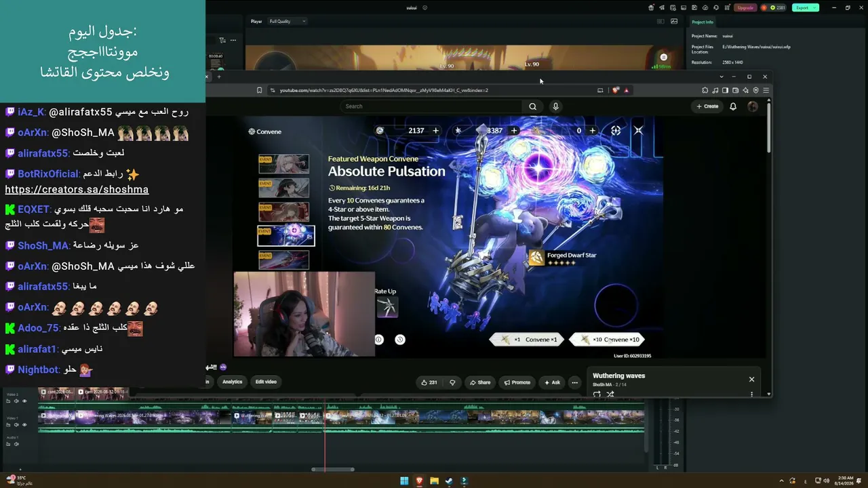The image size is (868, 488).
Task: Click the YouTube voice search microphone
Action: tap(555, 106)
